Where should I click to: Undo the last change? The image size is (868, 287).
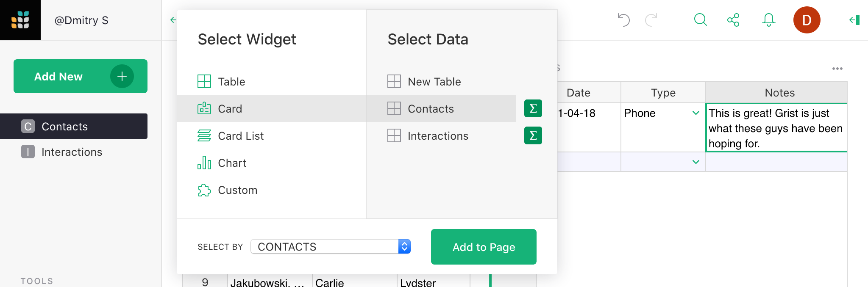pyautogui.click(x=623, y=19)
